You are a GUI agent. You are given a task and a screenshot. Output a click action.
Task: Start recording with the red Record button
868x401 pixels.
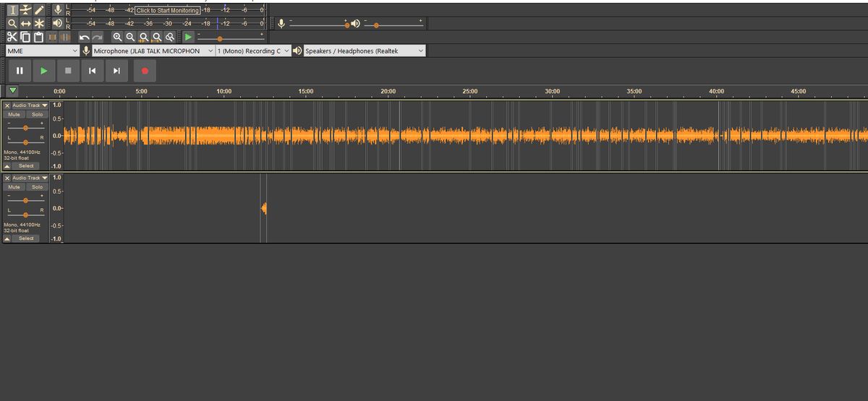coord(145,71)
